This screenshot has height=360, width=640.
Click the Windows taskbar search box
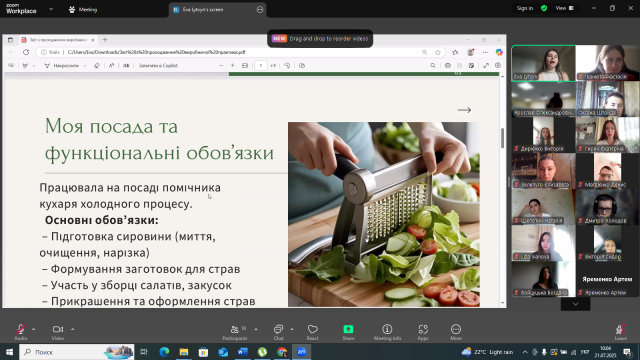77,352
